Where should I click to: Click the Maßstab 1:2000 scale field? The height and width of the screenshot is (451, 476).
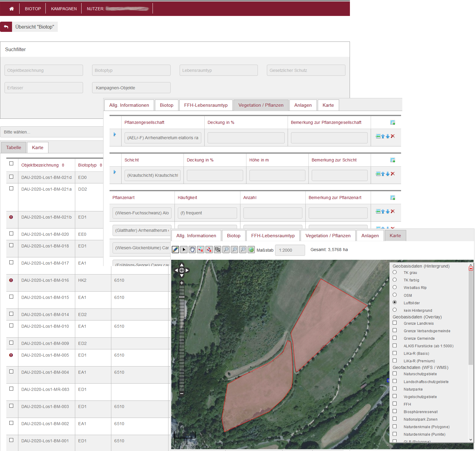(x=290, y=250)
